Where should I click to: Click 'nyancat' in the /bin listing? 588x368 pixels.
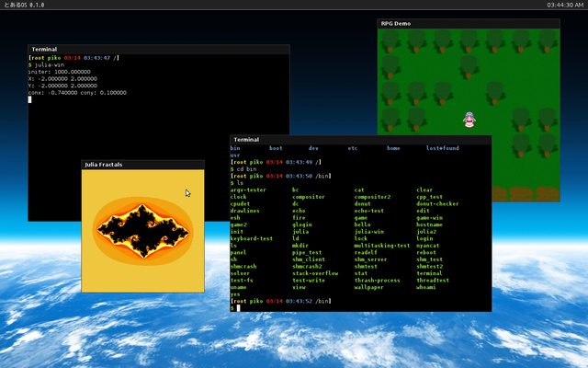click(x=428, y=246)
